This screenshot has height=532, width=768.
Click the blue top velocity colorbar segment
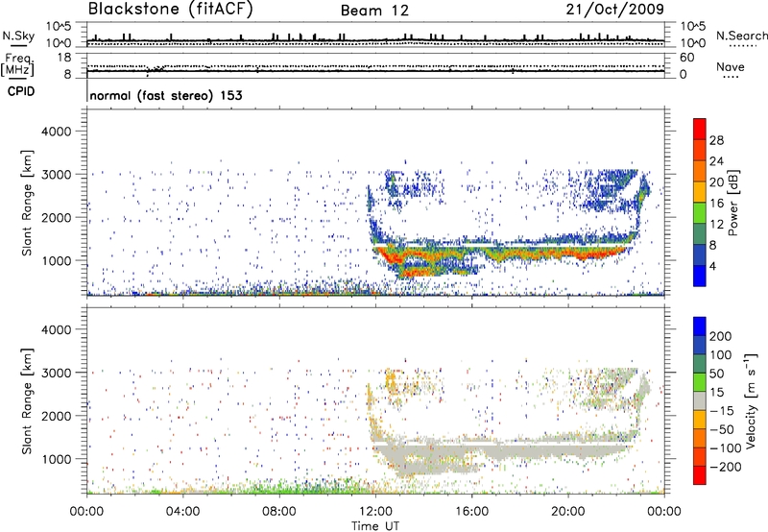[700, 326]
